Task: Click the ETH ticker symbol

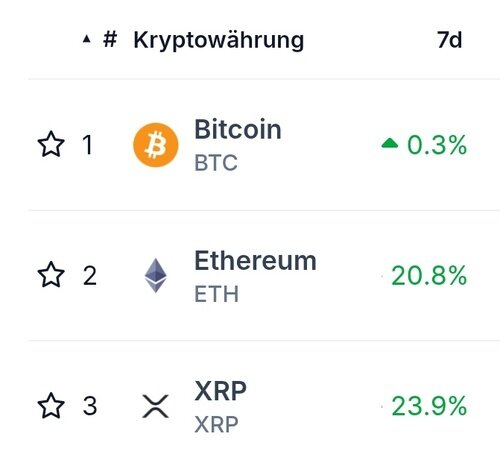Action: pos(216,294)
